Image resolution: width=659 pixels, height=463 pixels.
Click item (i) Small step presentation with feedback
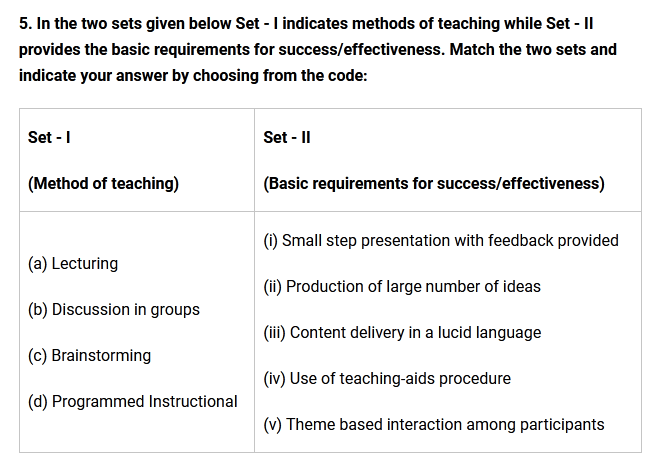pyautogui.click(x=440, y=241)
